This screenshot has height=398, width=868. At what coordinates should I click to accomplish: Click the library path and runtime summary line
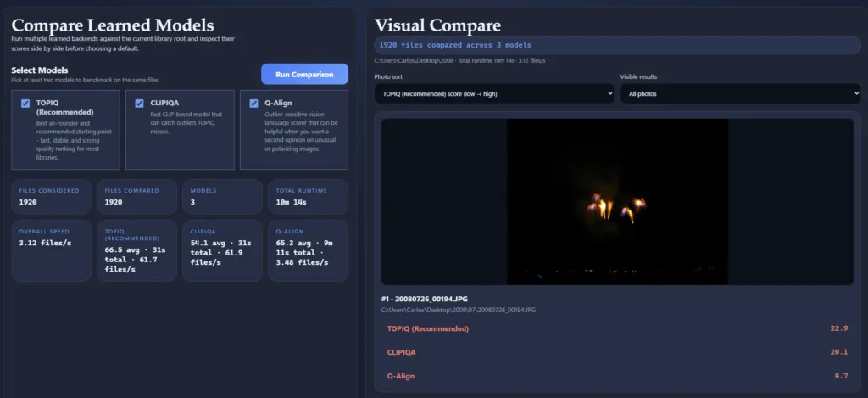point(459,60)
